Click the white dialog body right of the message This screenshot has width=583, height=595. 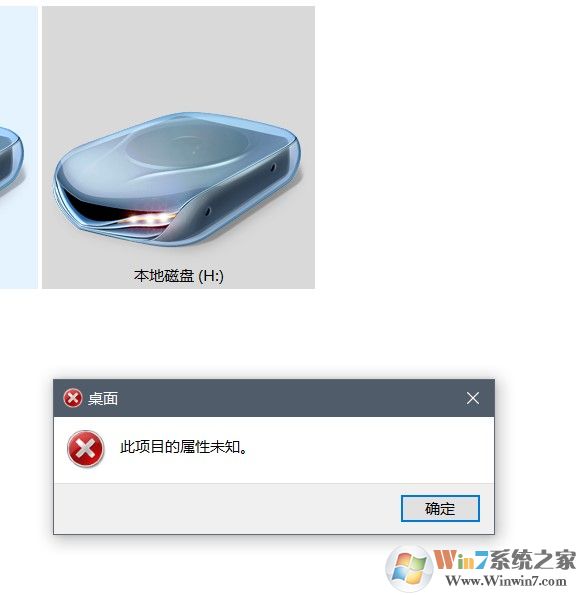[370, 448]
